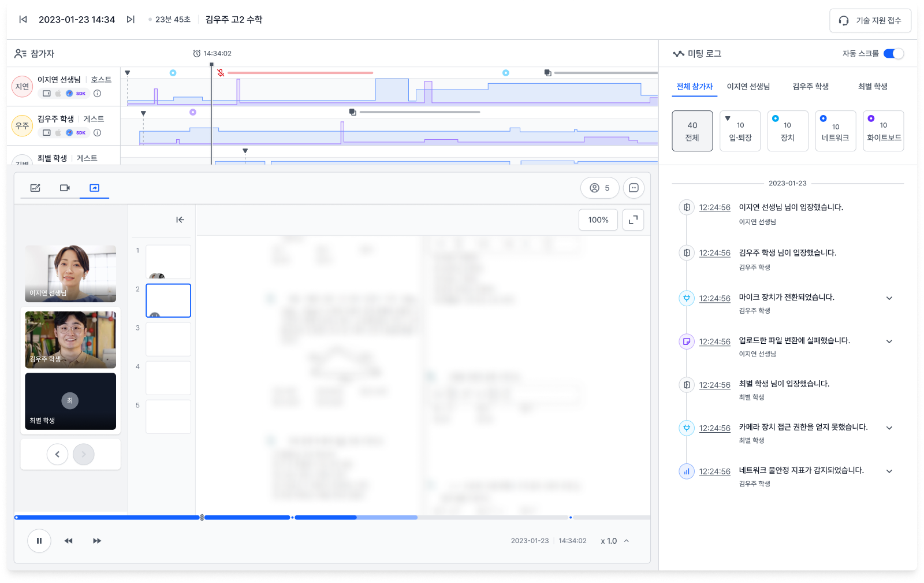
Task: Open the video camera view tab
Action: [65, 188]
